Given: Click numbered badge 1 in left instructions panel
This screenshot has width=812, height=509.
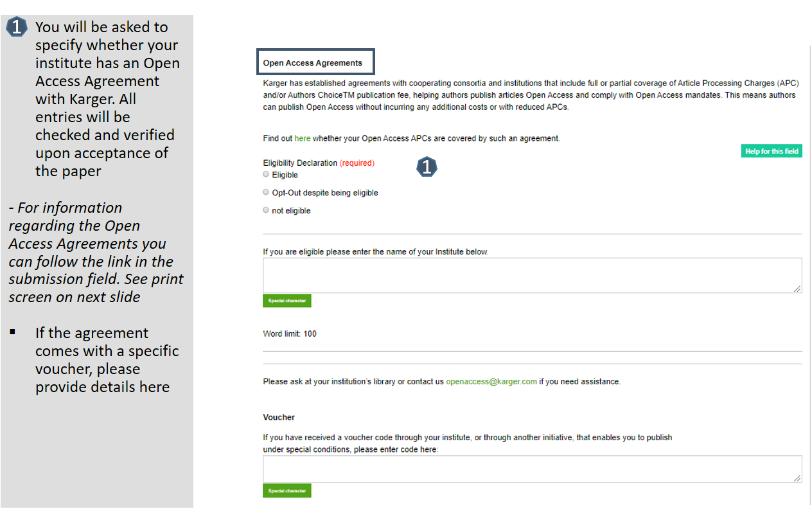Looking at the screenshot, I should [x=17, y=27].
